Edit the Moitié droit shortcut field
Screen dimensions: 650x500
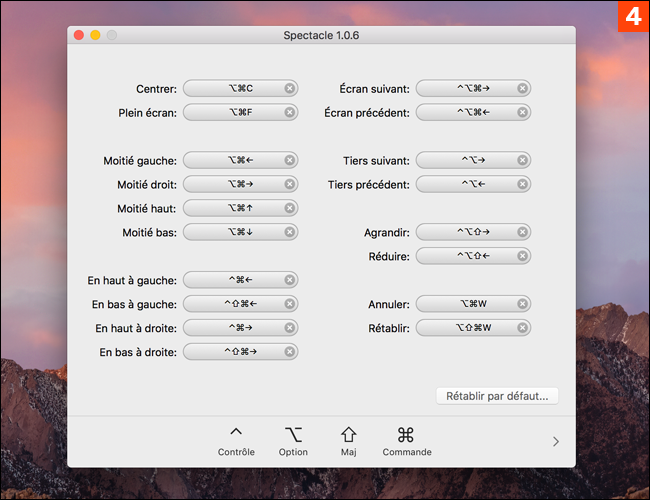pos(240,184)
